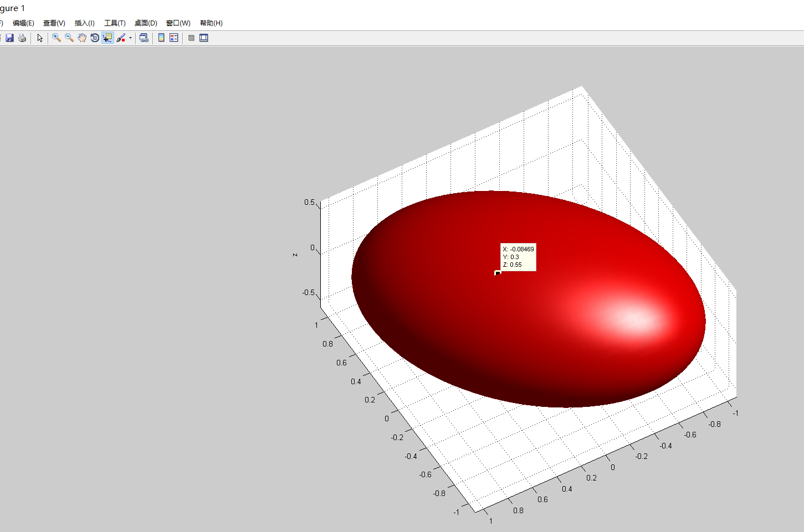Open the 工具(T) menu
804x532 pixels.
(115, 23)
